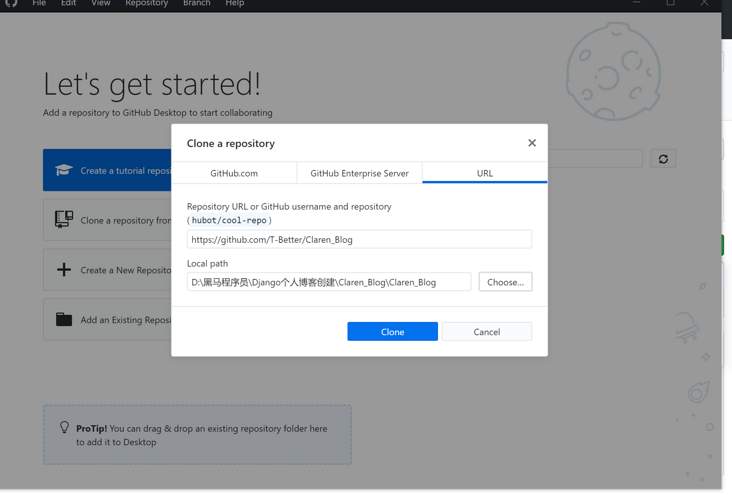Close the Clone a repository dialog
Screen dimensions: 732x495
[x=532, y=143]
